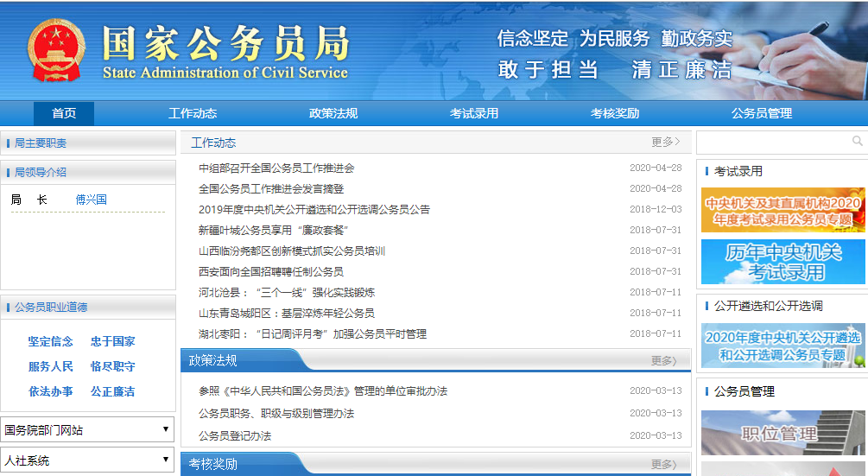This screenshot has height=476, width=868.
Task: Open article 全国公务员工作推进会发言摘登
Action: tap(271, 188)
